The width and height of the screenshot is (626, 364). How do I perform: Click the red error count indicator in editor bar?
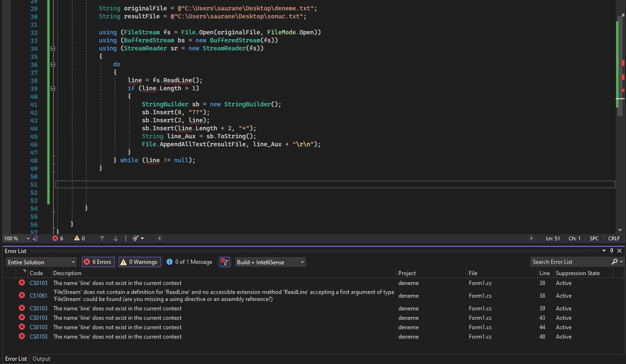[58, 238]
